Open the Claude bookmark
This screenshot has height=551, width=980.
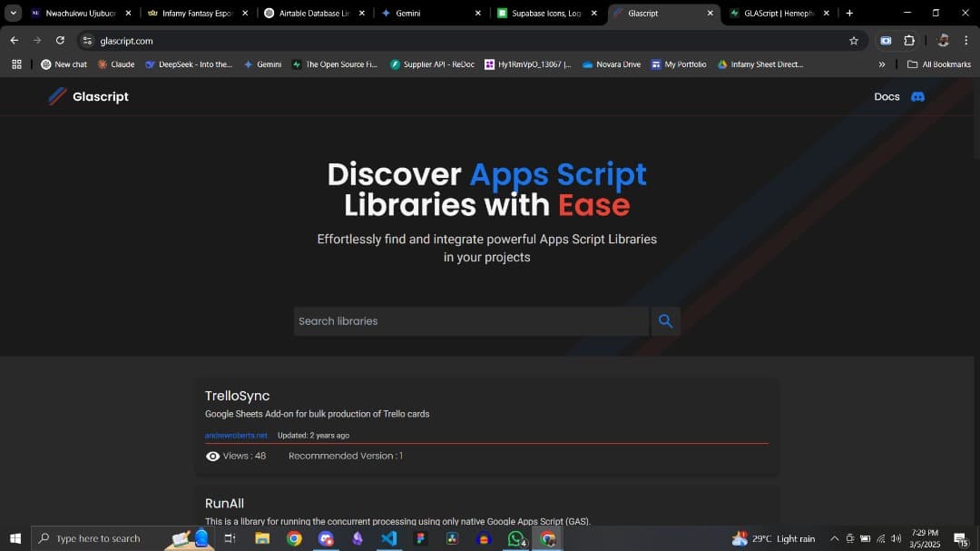coord(116,64)
